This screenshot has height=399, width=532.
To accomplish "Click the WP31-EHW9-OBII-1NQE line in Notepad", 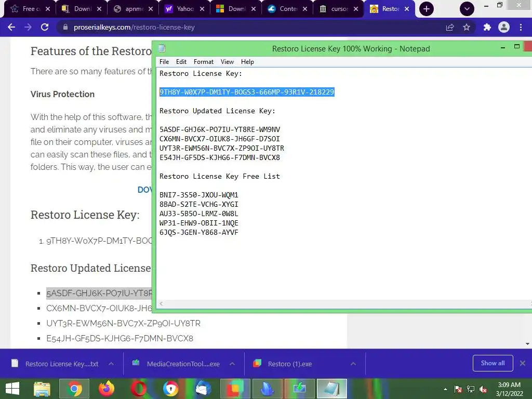I will click(x=199, y=223).
